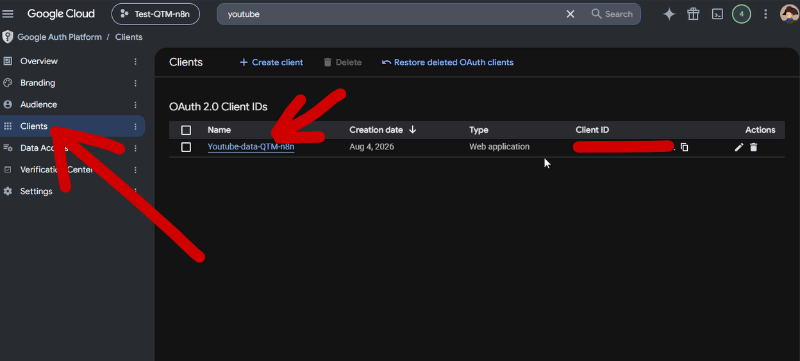Image resolution: width=800 pixels, height=361 pixels.
Task: Open three-dot menu next to Data Access
Action: click(x=135, y=148)
